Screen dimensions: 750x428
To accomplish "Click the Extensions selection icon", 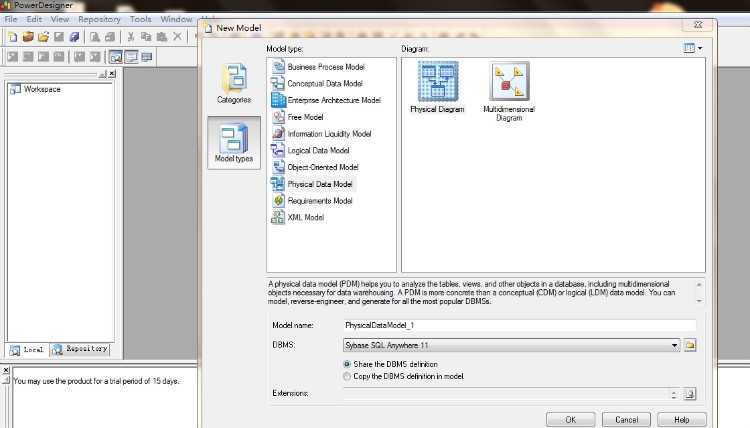I will [690, 394].
